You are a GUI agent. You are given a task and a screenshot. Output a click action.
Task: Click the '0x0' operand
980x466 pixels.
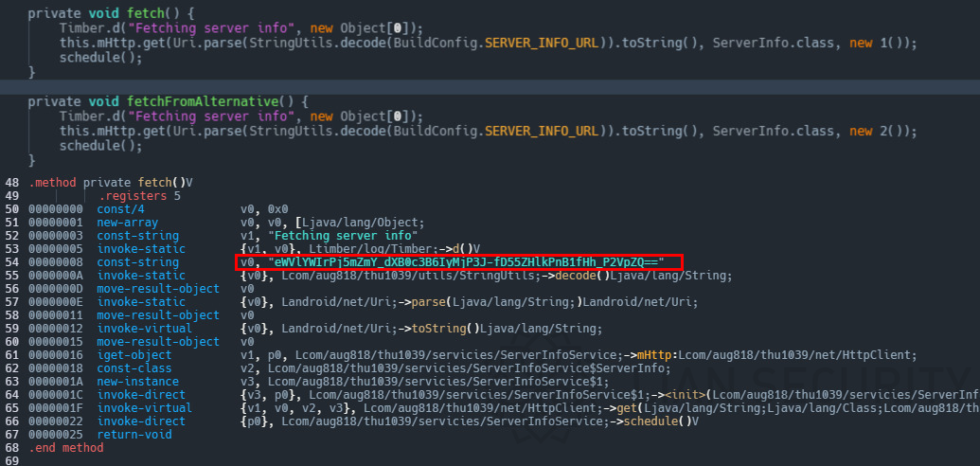pyautogui.click(x=277, y=209)
